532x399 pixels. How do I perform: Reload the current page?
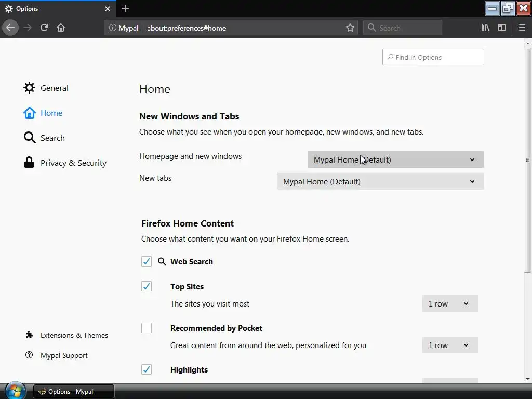click(x=44, y=28)
